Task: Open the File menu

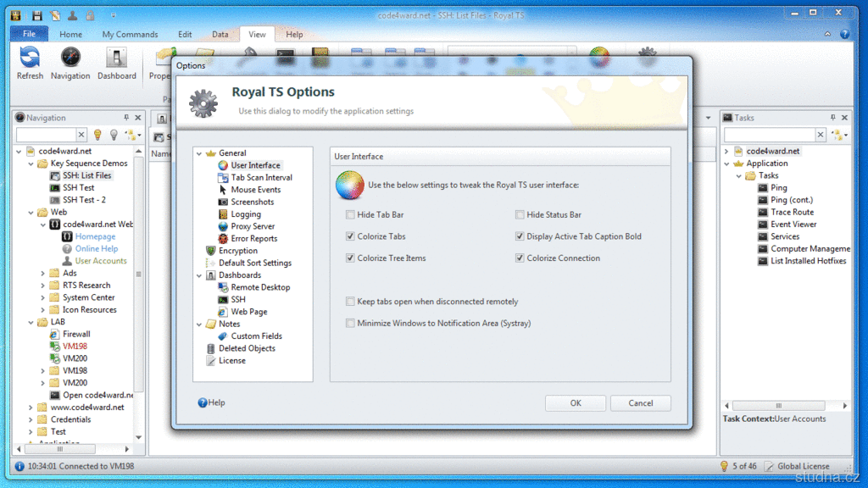Action: [30, 34]
